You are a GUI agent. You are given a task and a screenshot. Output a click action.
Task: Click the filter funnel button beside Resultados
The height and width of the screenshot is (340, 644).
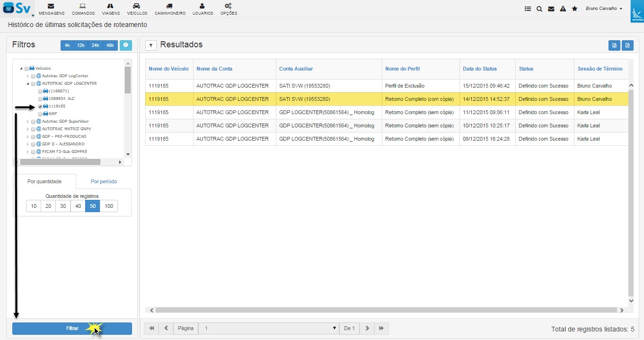[150, 45]
